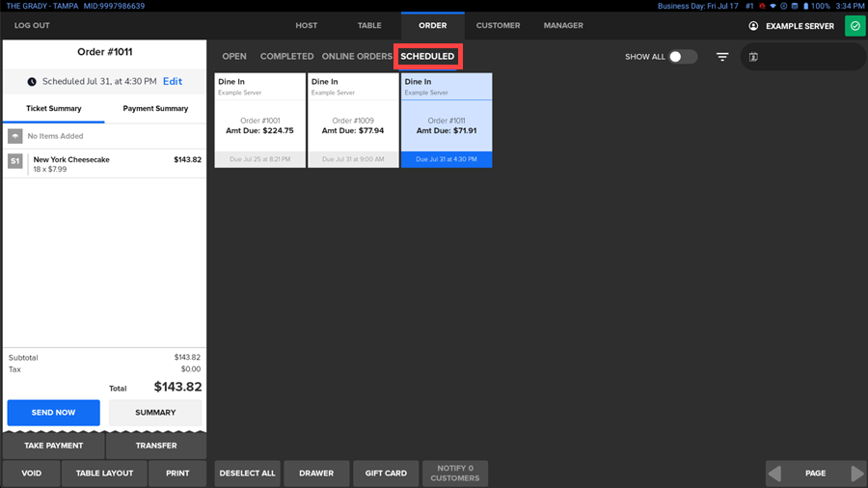View the Online Orders tab
This screenshot has width=868, height=488.
tap(357, 57)
